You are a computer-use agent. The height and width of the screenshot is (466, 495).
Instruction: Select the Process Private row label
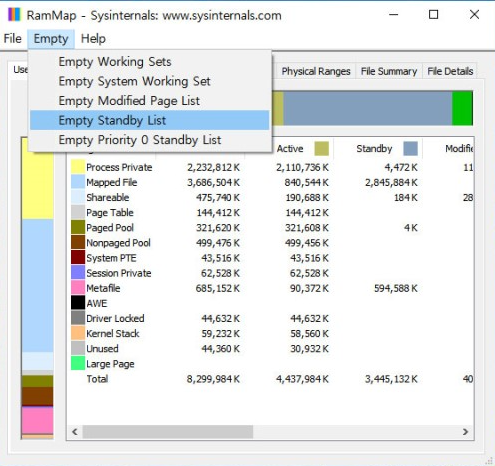[119, 167]
